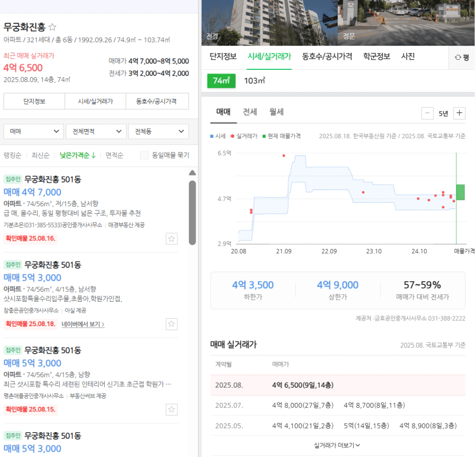Select the 시세/실거래가 tab in right panel
The height and width of the screenshot is (457, 476).
point(269,56)
